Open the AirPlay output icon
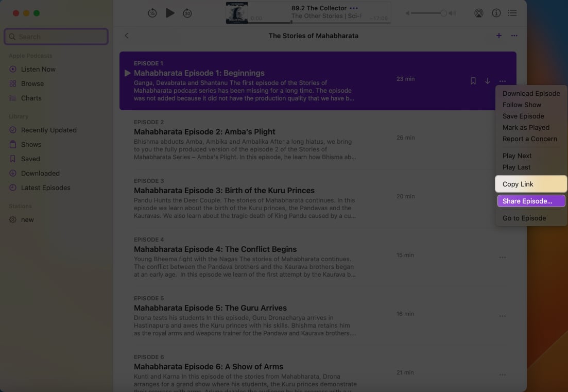This screenshot has height=392, width=568. coord(478,13)
